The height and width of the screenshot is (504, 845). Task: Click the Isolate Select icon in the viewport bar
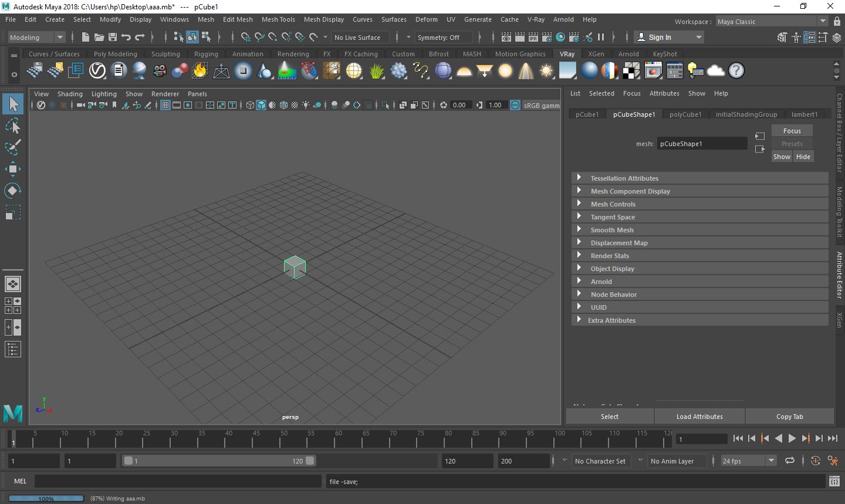[x=384, y=105]
